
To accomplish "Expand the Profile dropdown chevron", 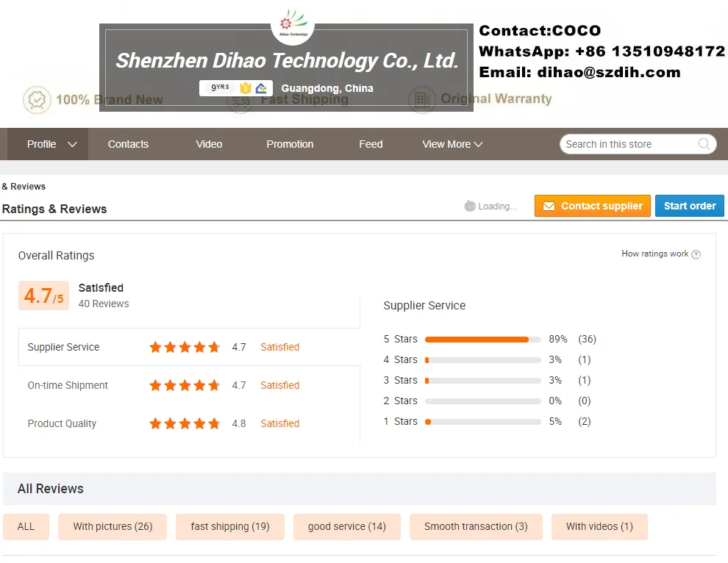I will pos(72,144).
